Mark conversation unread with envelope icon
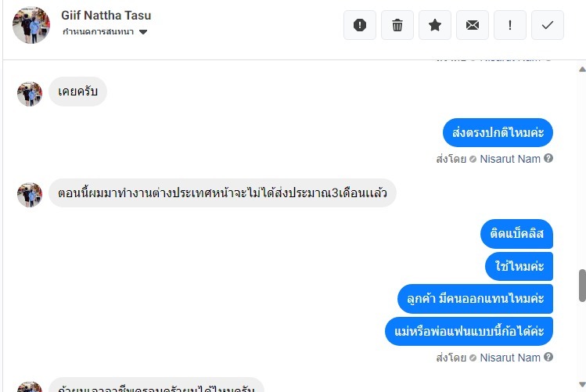Viewport: 586px width, 392px height. tap(473, 25)
